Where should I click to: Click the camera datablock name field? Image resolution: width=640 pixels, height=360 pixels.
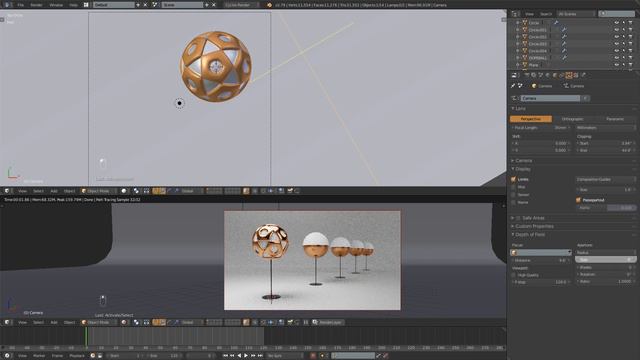(x=550, y=98)
